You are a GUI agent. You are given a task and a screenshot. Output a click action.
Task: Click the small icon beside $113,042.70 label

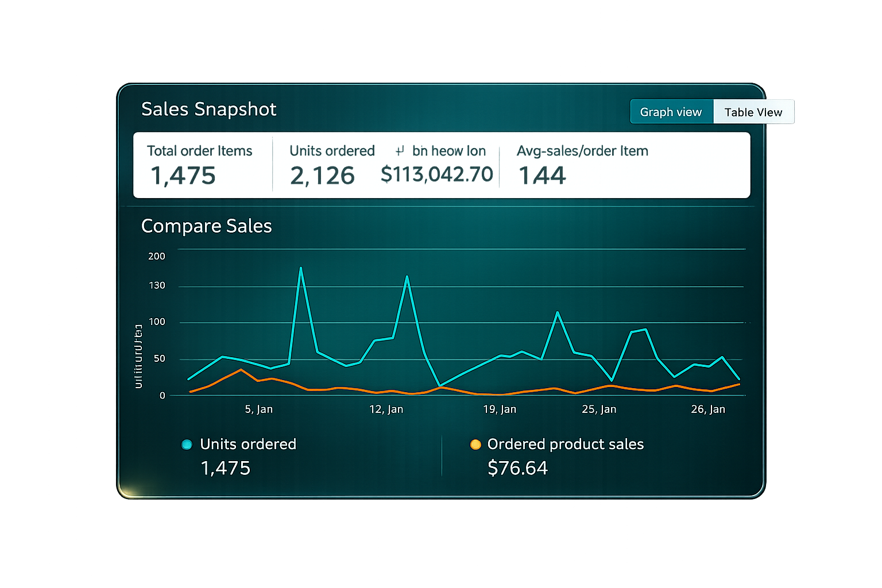pyautogui.click(x=400, y=151)
